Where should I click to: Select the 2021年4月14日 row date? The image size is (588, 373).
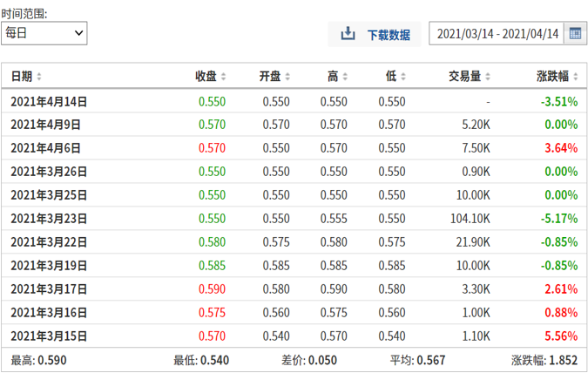[x=49, y=101]
